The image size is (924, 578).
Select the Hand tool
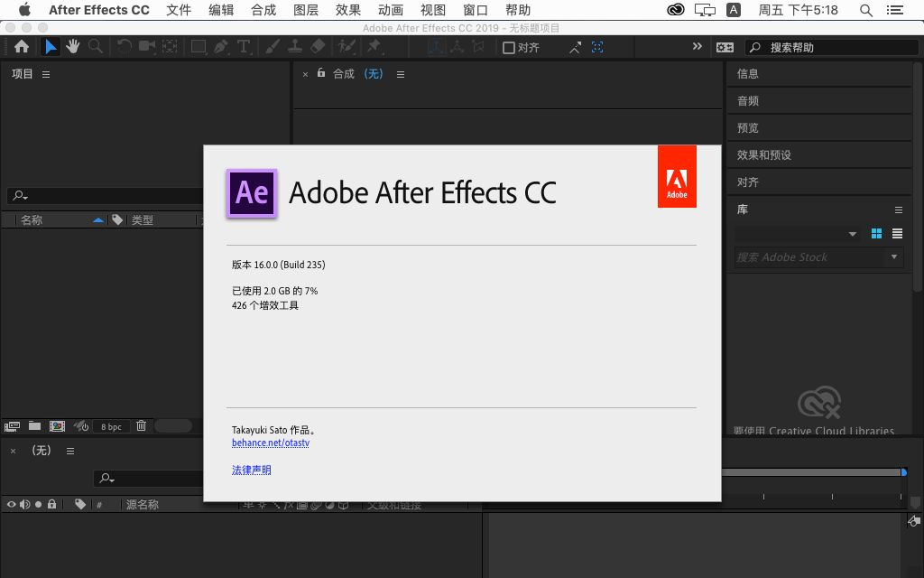72,47
